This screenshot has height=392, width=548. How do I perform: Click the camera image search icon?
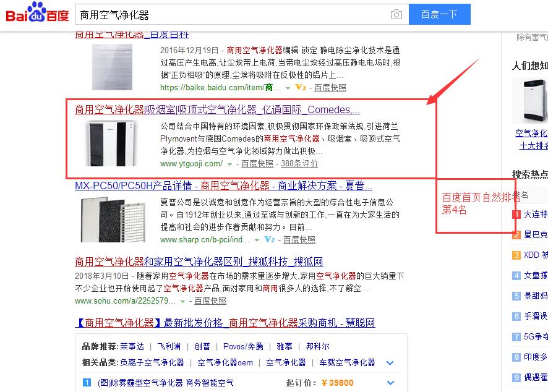(x=396, y=15)
